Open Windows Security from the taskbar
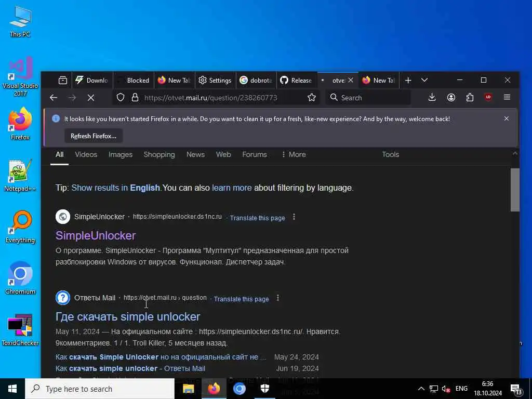 click(265, 389)
